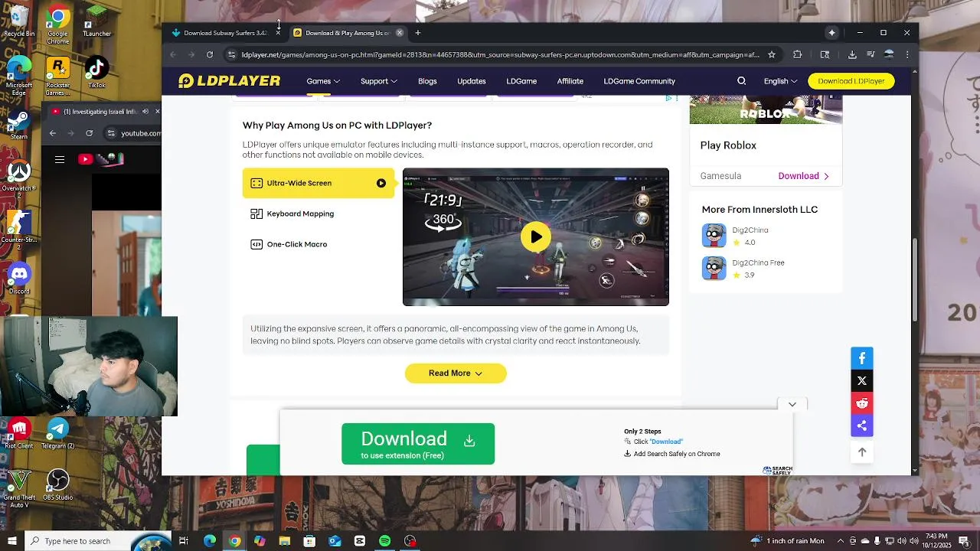Click the green Download extension button
The width and height of the screenshot is (980, 551).
click(418, 444)
